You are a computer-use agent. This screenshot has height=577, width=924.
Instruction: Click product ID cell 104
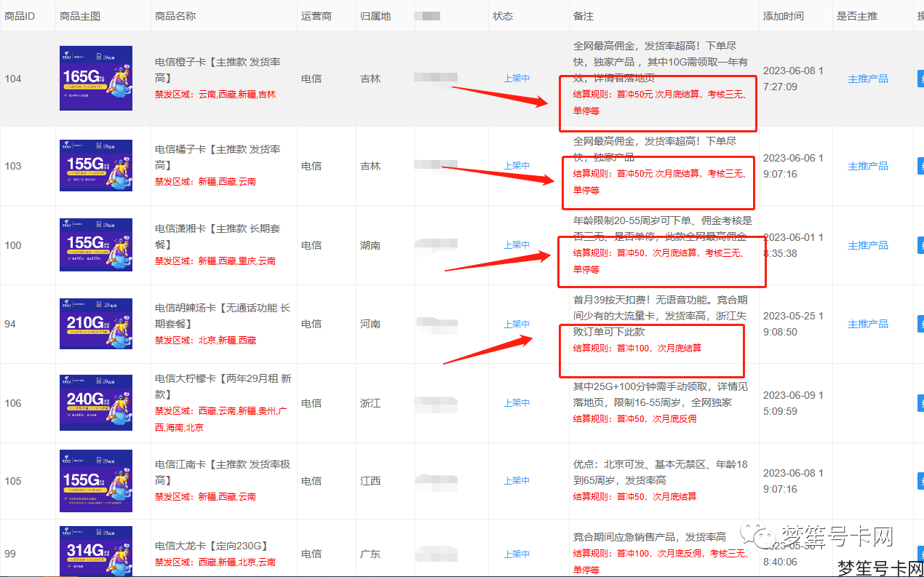tap(13, 79)
